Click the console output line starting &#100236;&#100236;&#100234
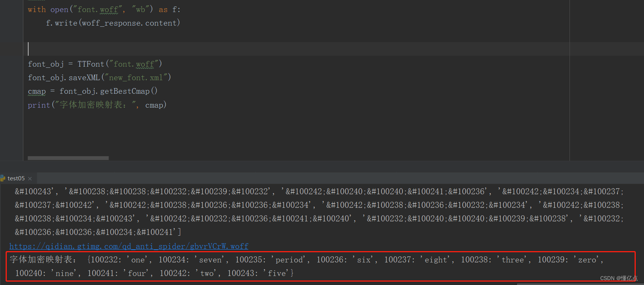Screen dimensions: 644x285 tap(98, 232)
